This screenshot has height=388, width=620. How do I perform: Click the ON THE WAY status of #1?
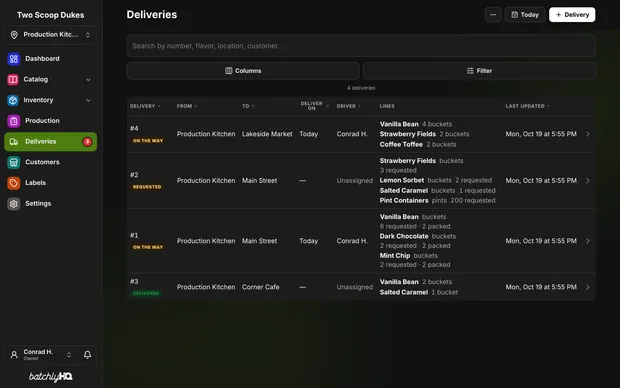pos(148,247)
